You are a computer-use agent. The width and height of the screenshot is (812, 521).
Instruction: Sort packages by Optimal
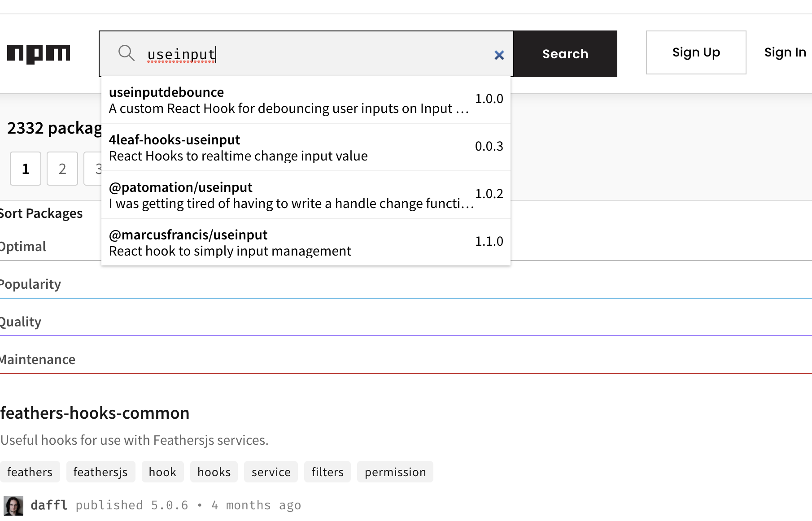click(22, 246)
